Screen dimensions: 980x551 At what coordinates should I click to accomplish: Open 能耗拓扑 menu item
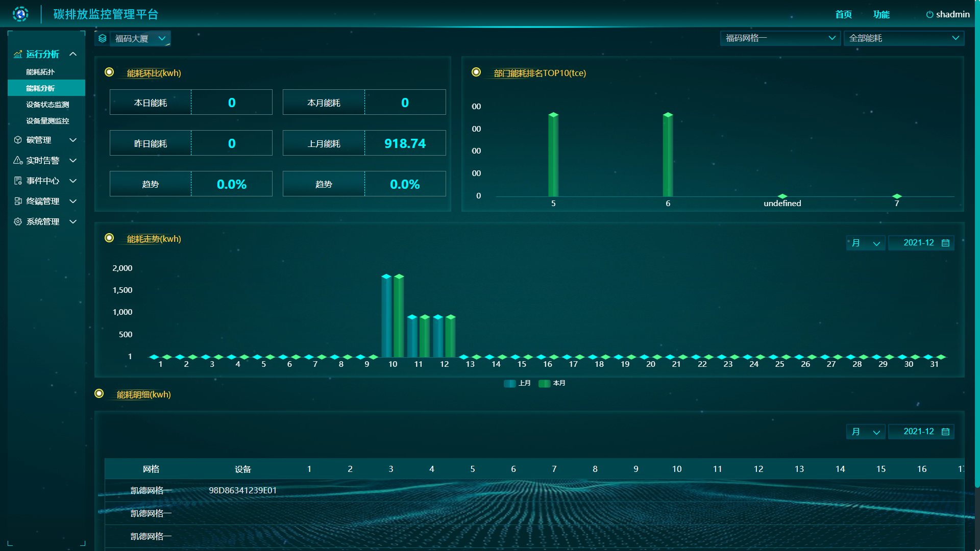(40, 72)
